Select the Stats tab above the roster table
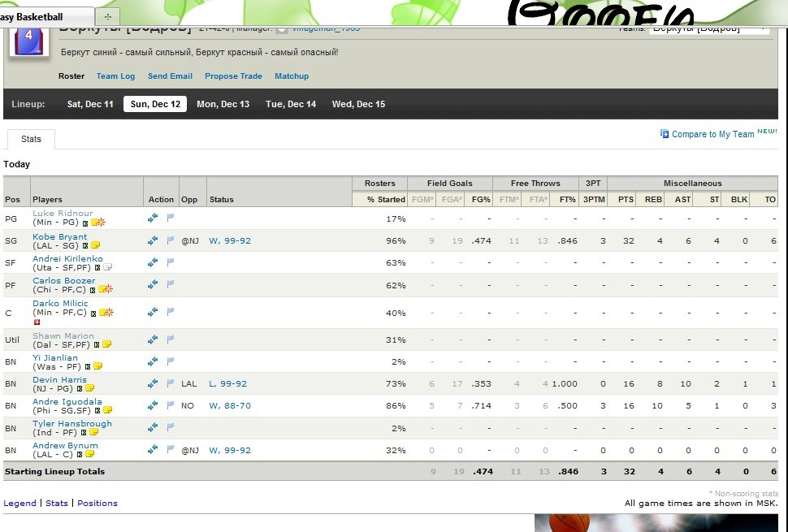The width and height of the screenshot is (788, 532). 31,139
